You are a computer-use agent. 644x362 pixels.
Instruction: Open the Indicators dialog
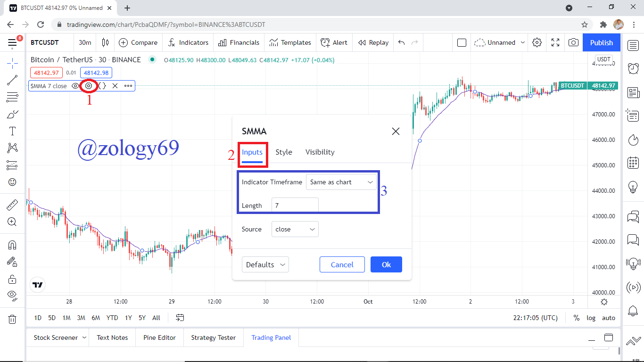pyautogui.click(x=188, y=42)
